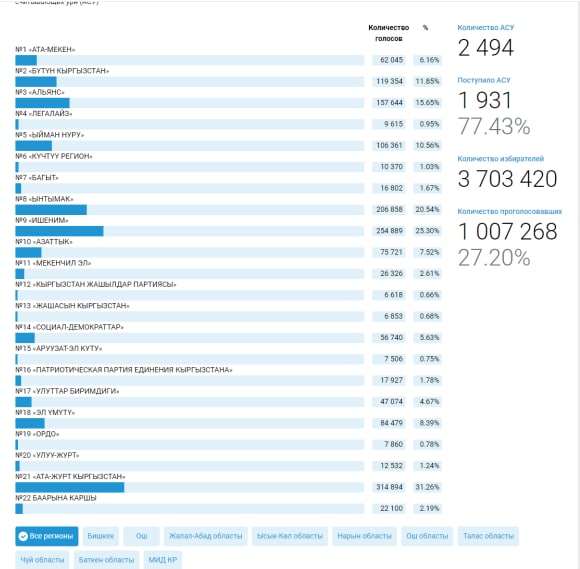Click the received АСУ value 1 931
Viewport: 580px width, 569px height.
click(485, 101)
